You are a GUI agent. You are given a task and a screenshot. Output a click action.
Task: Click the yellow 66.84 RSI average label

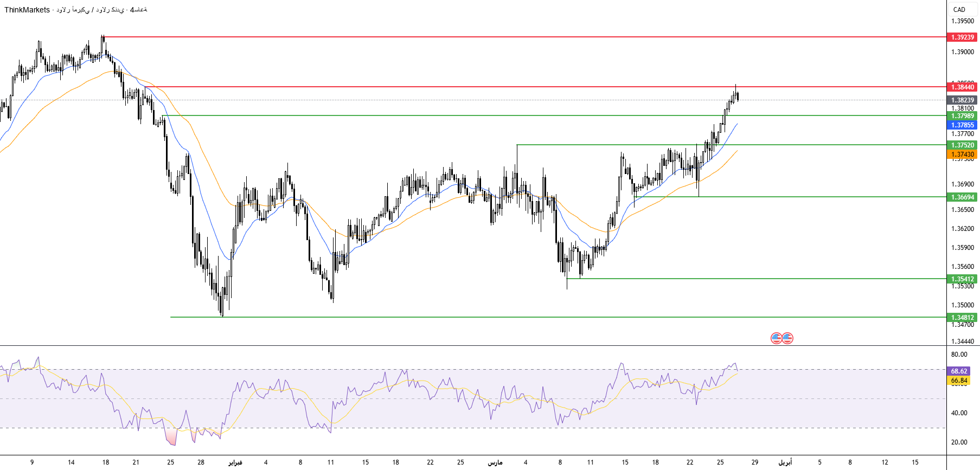click(x=958, y=381)
